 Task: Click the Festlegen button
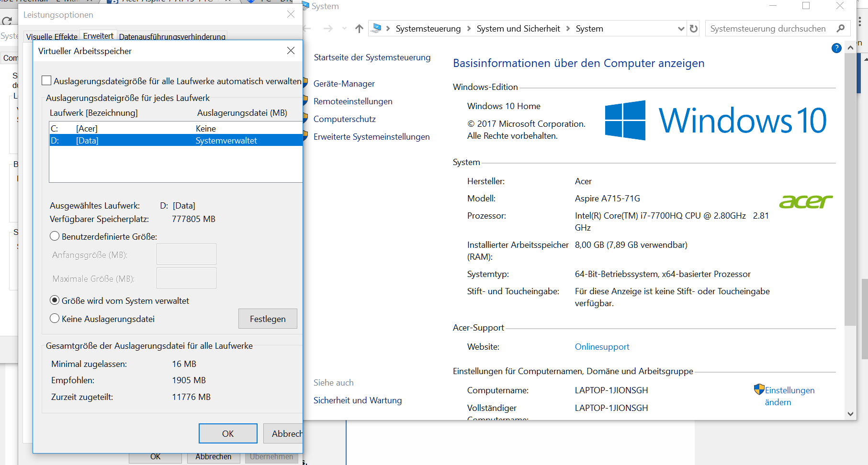[x=268, y=319]
